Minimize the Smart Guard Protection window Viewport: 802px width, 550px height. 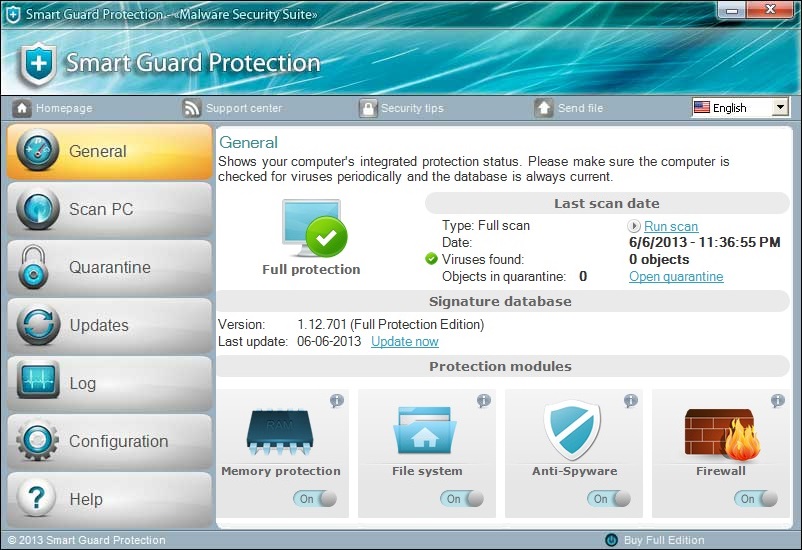tap(732, 10)
